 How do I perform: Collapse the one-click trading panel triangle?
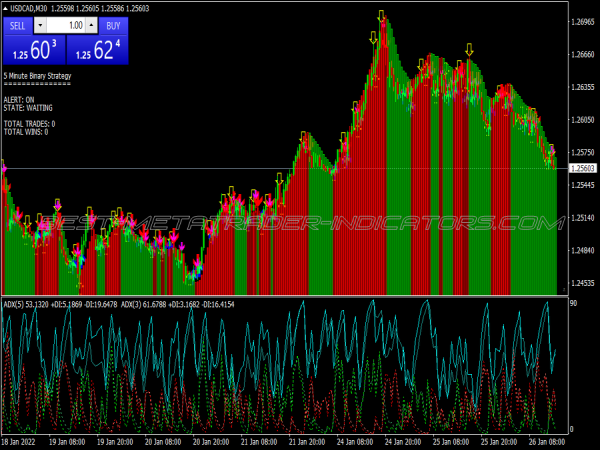click(x=5, y=8)
